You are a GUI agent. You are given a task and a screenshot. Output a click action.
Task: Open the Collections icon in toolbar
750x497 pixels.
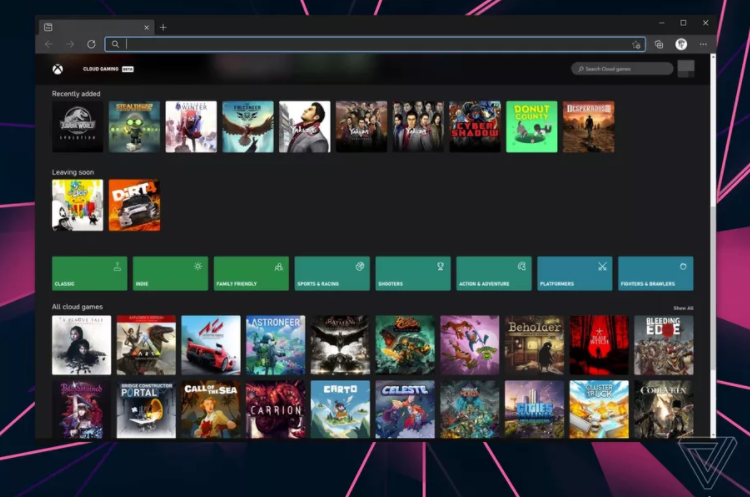point(659,44)
